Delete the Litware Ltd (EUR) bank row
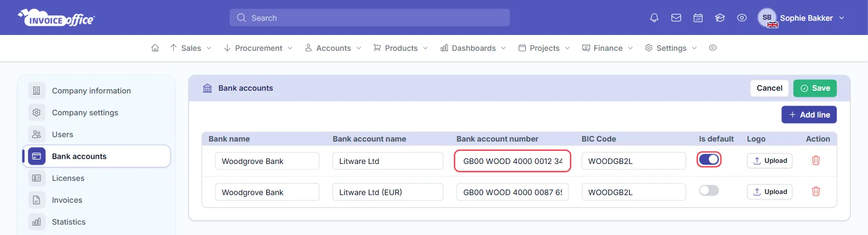 point(816,192)
